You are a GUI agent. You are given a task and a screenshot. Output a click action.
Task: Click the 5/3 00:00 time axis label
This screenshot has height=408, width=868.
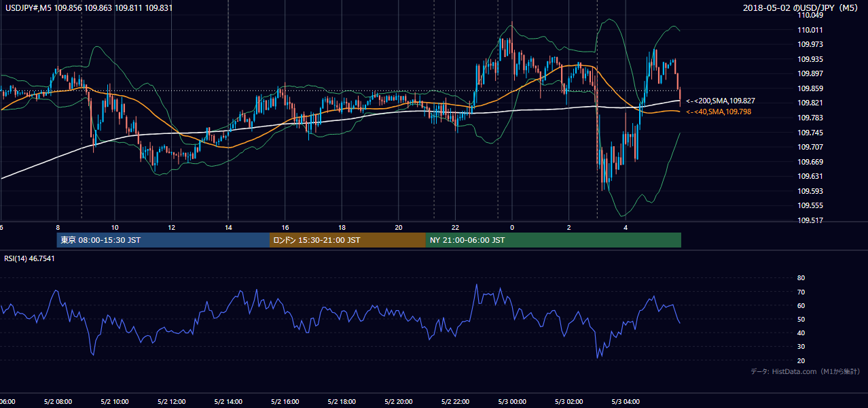click(x=512, y=401)
